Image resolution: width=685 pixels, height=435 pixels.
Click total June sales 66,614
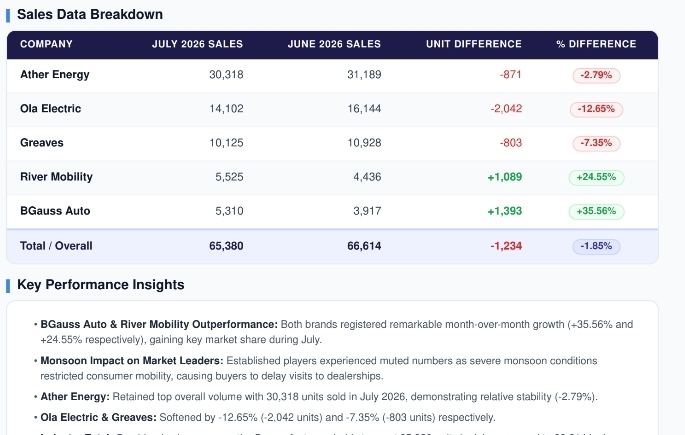(364, 246)
